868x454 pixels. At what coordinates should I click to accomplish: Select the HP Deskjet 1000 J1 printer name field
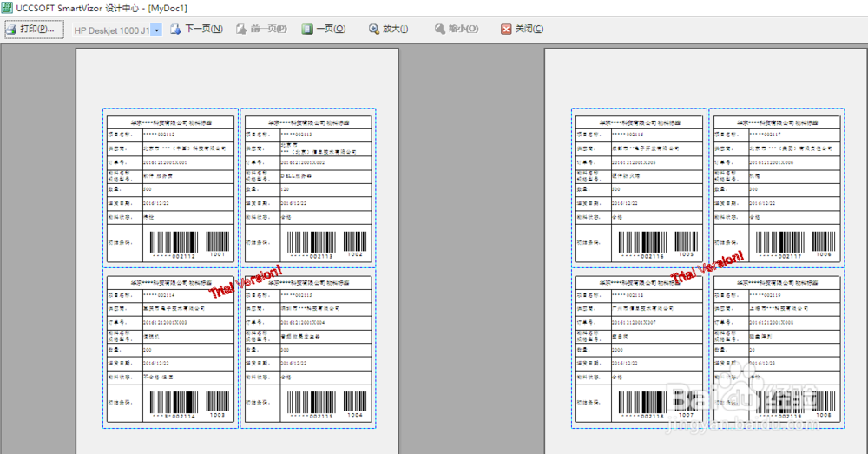112,30
